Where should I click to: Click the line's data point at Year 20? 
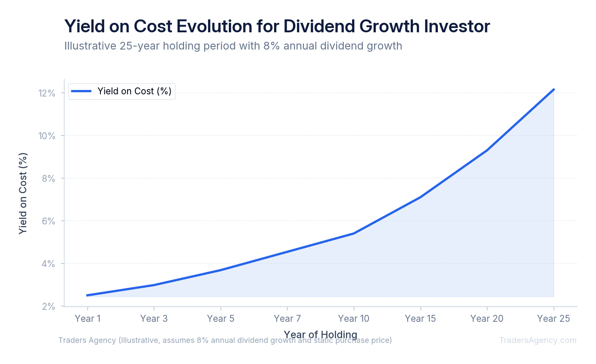[487, 150]
